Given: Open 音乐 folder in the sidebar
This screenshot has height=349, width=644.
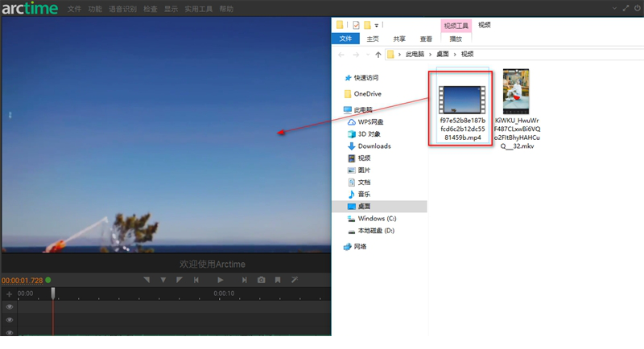Looking at the screenshot, I should (x=364, y=194).
